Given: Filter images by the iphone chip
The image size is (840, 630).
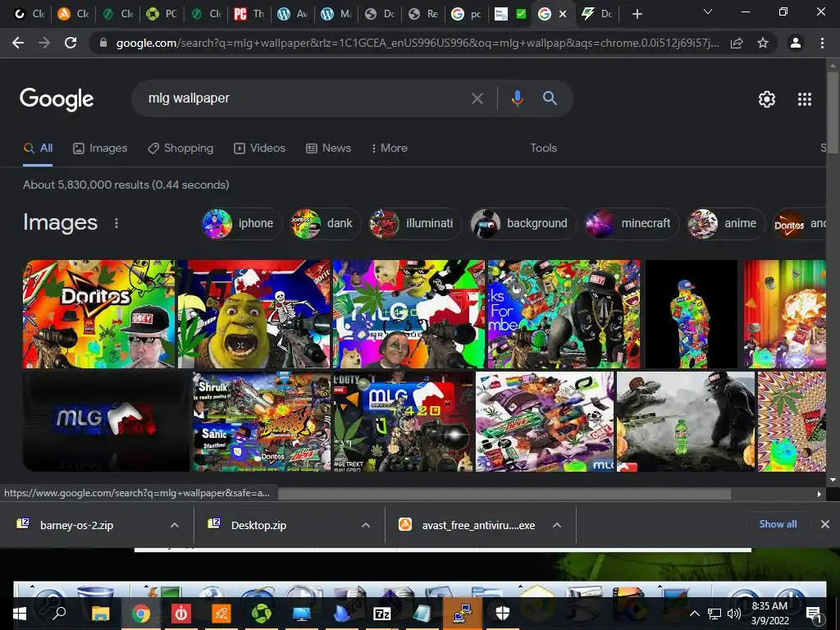Looking at the screenshot, I should (241, 223).
